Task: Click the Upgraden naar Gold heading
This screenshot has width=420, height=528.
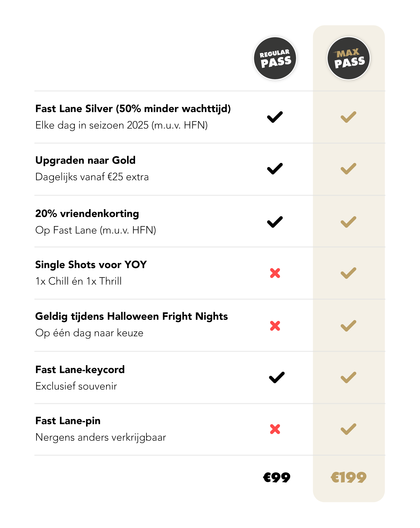Action: tap(85, 160)
